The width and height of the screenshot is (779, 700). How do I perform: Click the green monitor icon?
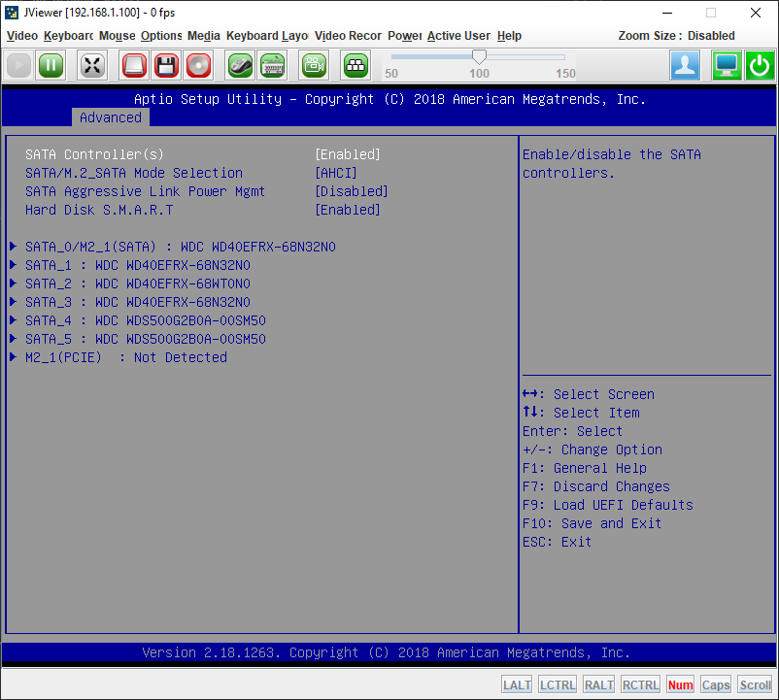click(727, 65)
